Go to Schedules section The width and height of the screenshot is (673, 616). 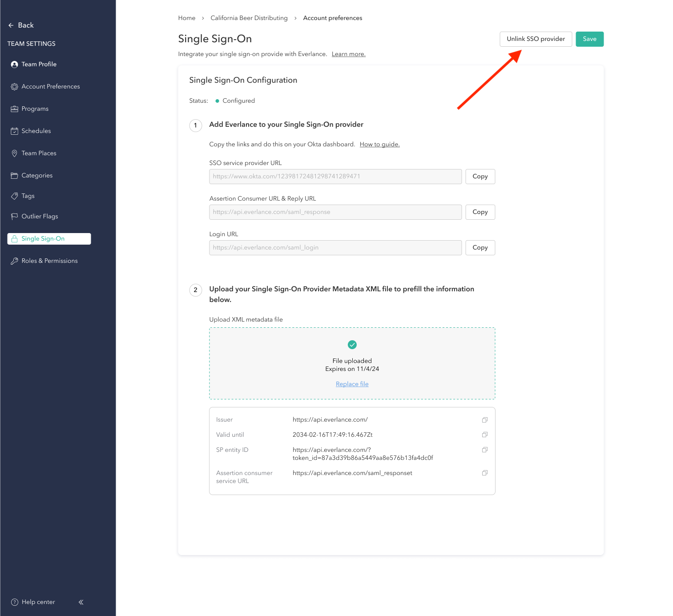(x=36, y=131)
